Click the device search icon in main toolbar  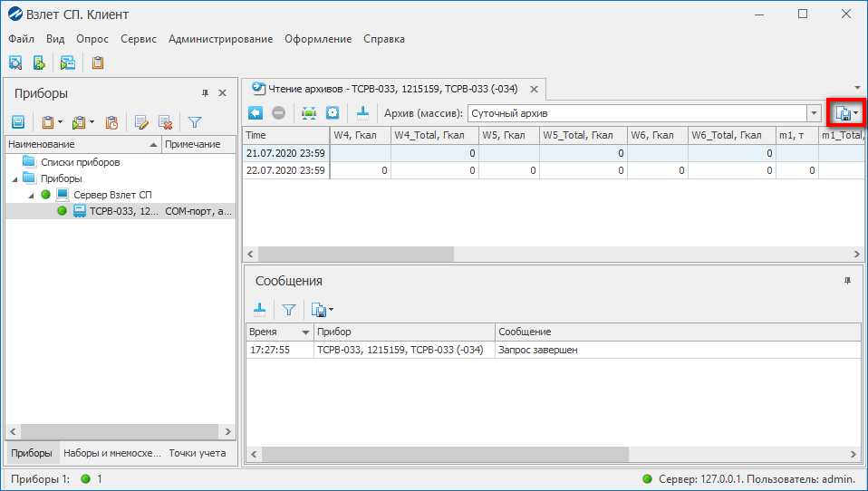(x=15, y=63)
